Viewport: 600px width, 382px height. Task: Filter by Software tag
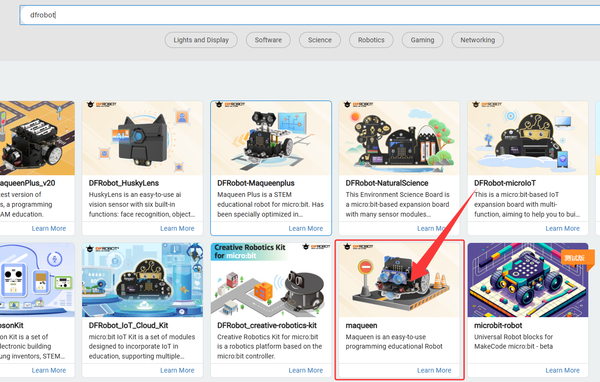pyautogui.click(x=268, y=40)
